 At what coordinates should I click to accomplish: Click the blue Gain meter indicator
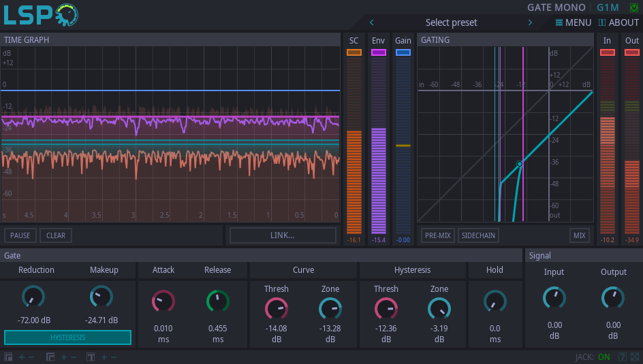click(x=403, y=52)
